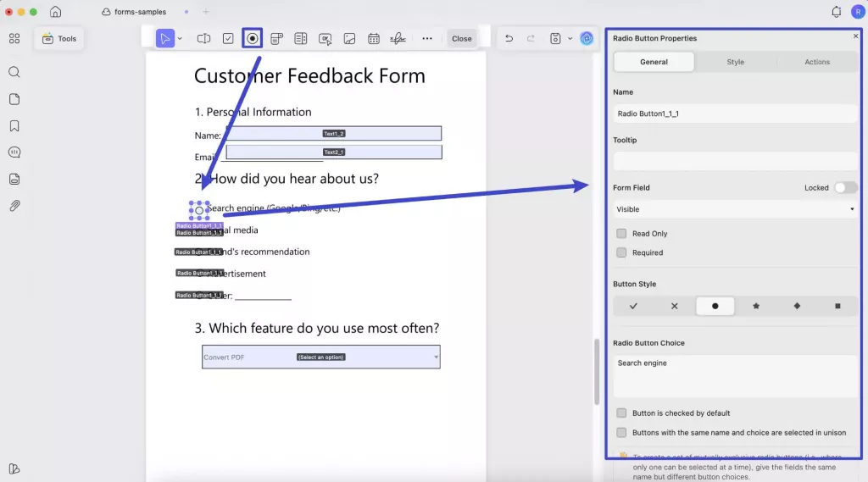Select the cross button style
868x482 pixels.
[x=674, y=306]
